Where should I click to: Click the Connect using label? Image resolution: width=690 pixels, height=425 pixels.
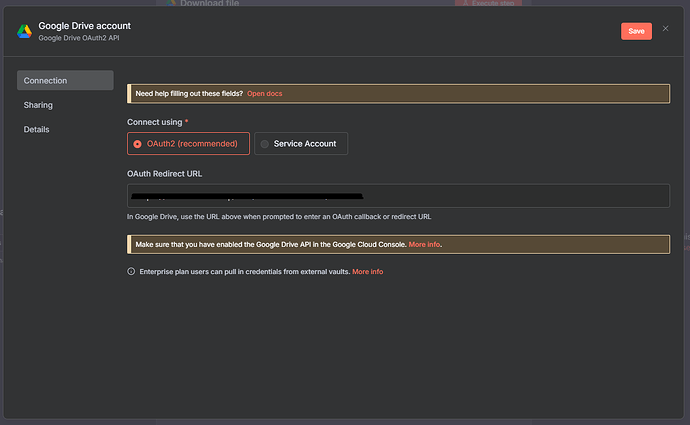click(x=155, y=121)
